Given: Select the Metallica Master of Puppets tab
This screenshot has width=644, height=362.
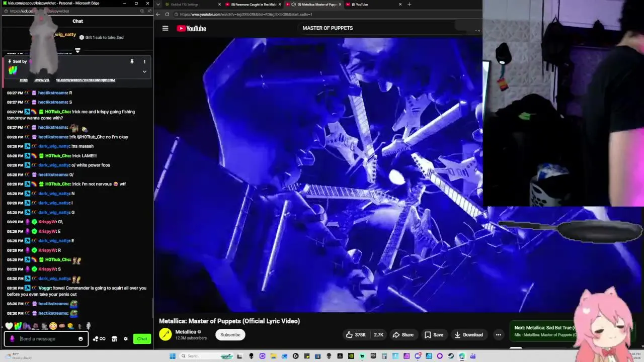Looking at the screenshot, I should (314, 5).
